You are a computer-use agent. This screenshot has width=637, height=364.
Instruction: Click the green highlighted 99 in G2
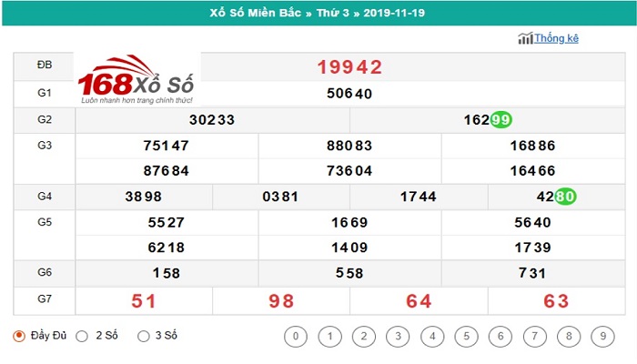(x=500, y=119)
